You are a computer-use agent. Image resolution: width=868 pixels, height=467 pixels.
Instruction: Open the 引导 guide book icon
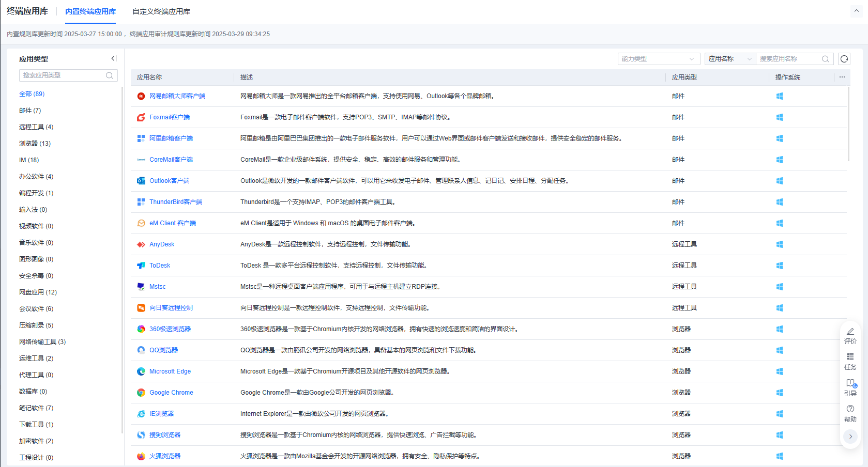click(x=850, y=383)
